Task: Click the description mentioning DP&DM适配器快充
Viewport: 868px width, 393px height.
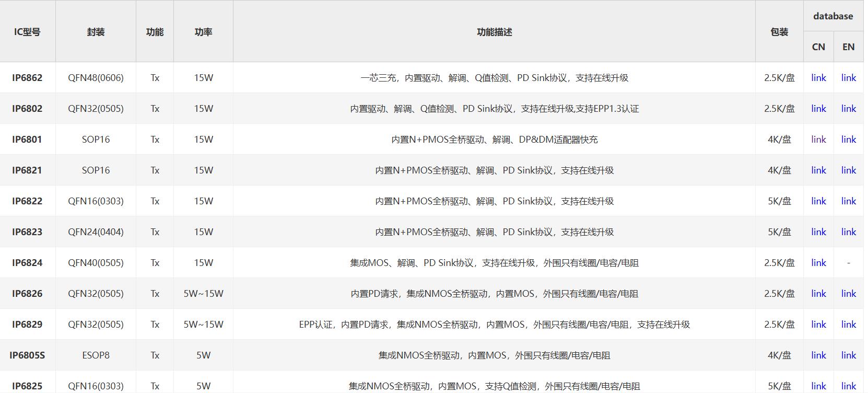Action: click(494, 140)
